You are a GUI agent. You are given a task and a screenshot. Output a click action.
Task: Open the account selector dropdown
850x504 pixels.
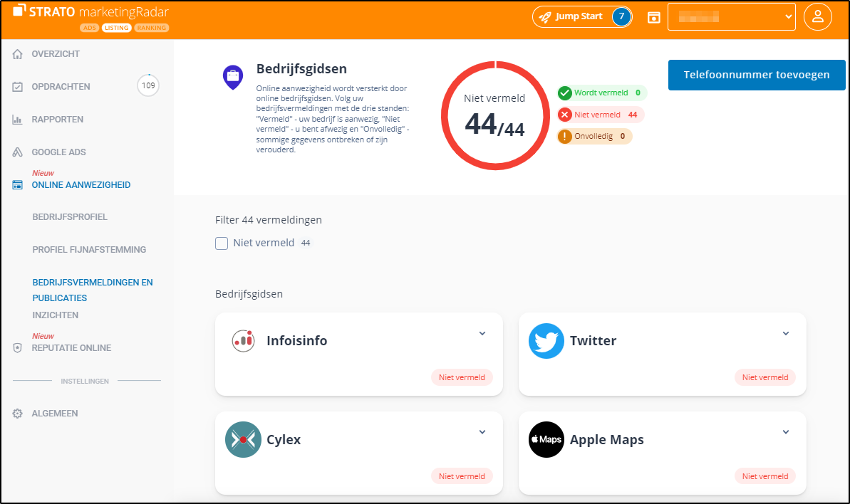[x=731, y=17]
